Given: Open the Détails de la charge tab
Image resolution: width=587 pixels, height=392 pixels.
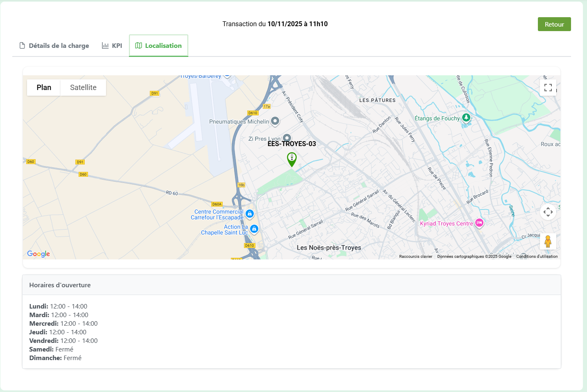Looking at the screenshot, I should (x=54, y=46).
